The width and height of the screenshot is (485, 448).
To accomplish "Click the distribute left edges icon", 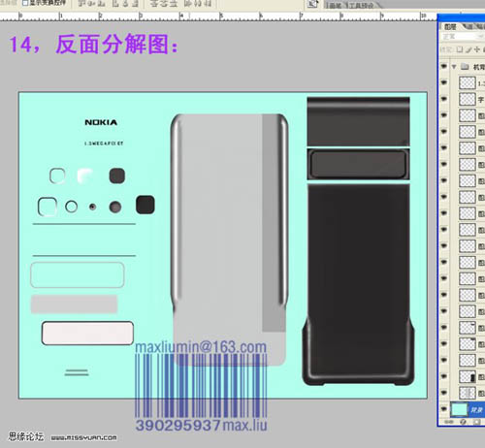I will tap(188, 4).
